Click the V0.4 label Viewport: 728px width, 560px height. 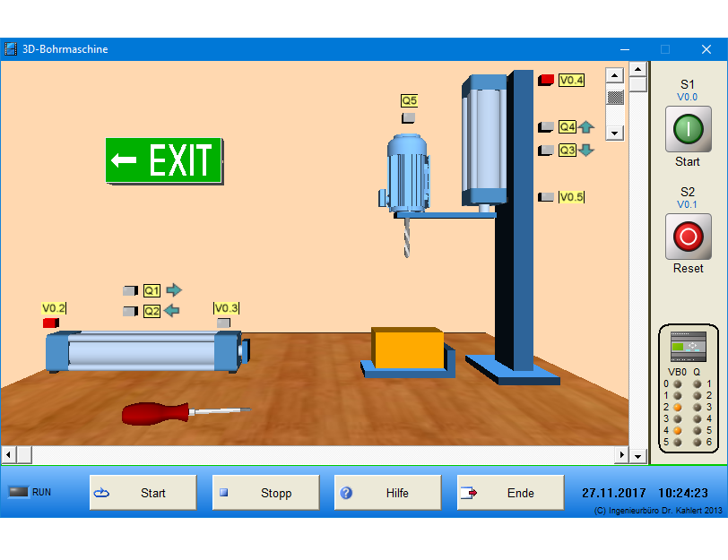(x=571, y=81)
